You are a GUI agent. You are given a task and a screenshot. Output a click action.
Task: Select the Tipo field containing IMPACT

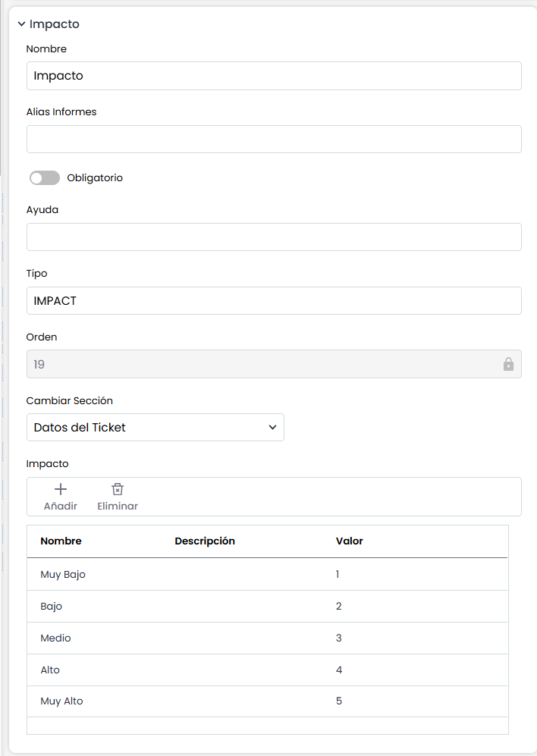(273, 301)
